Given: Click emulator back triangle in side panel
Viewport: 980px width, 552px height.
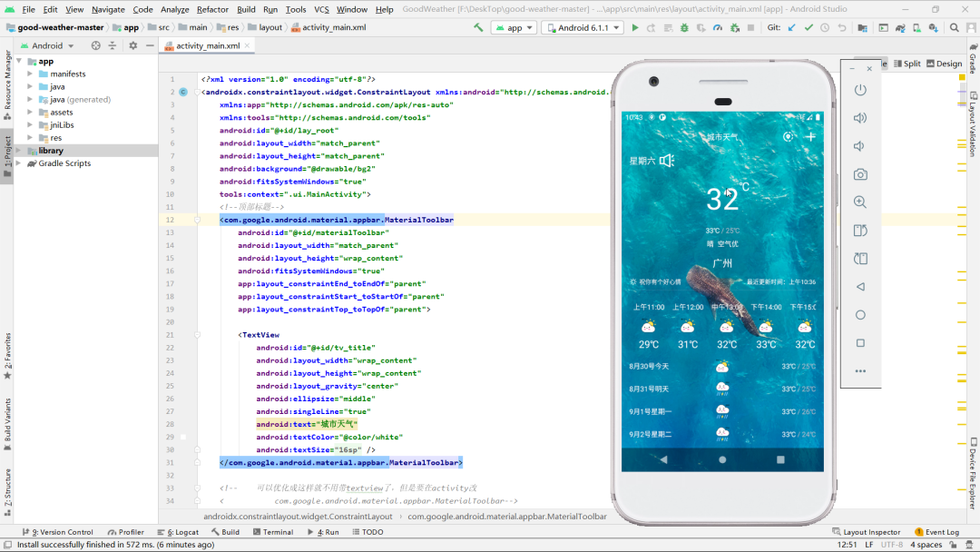Looking at the screenshot, I should 860,286.
